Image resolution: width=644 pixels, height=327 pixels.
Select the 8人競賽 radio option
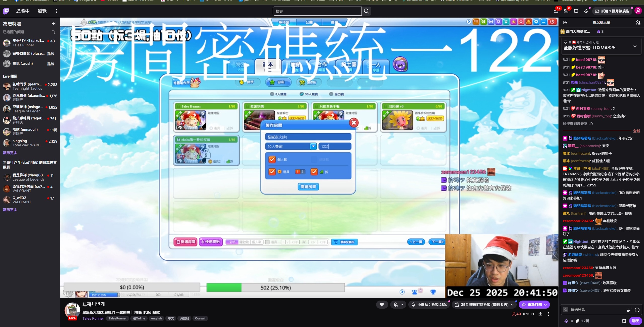click(x=272, y=94)
